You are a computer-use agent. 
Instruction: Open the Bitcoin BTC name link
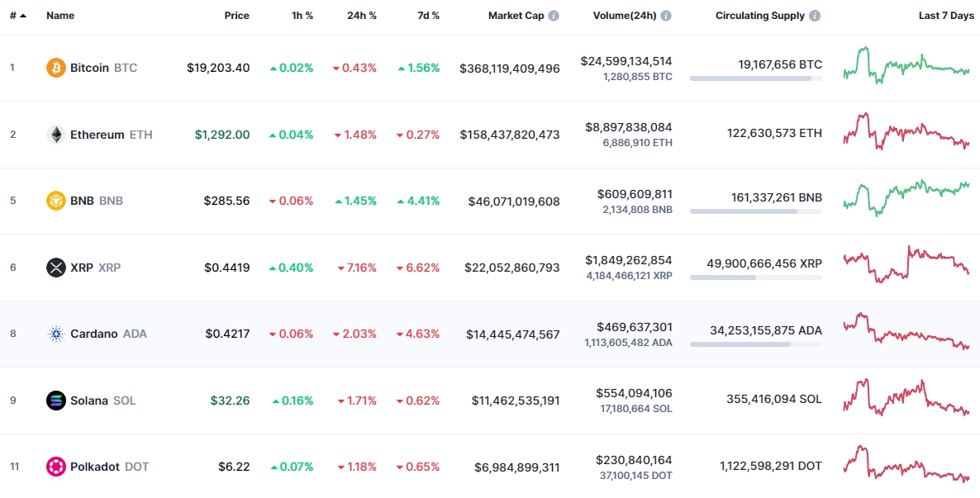[103, 68]
